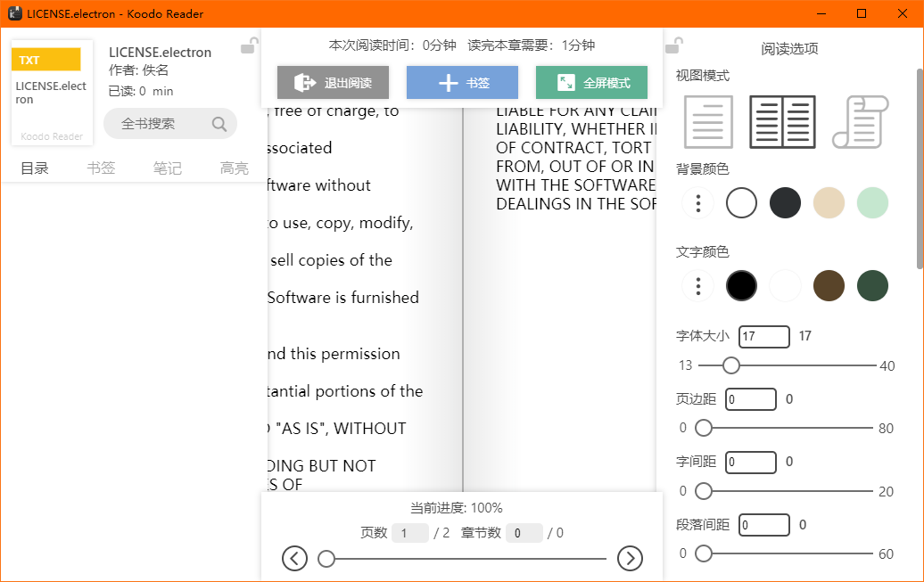Open more text color options

[698, 285]
